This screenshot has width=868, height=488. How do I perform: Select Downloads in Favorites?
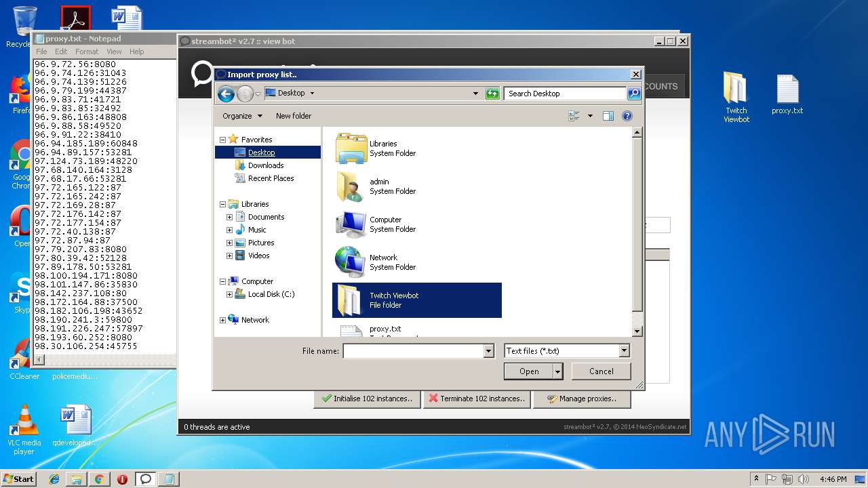coord(266,165)
